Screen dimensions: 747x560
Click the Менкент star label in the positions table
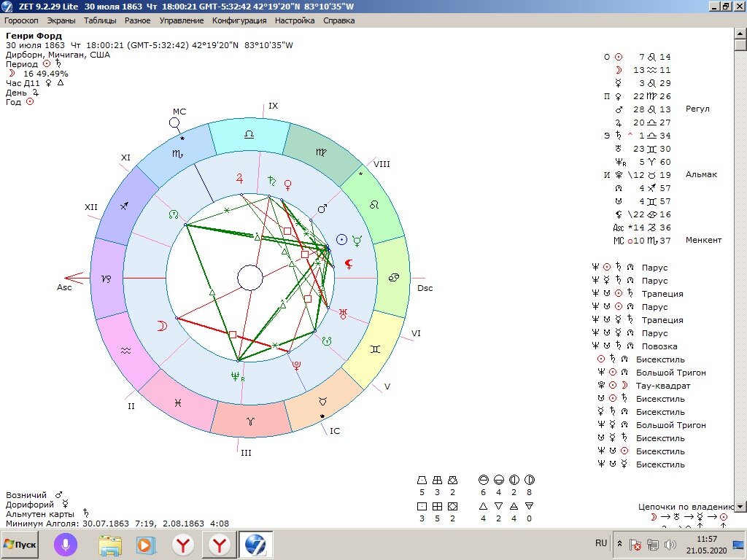tap(704, 240)
